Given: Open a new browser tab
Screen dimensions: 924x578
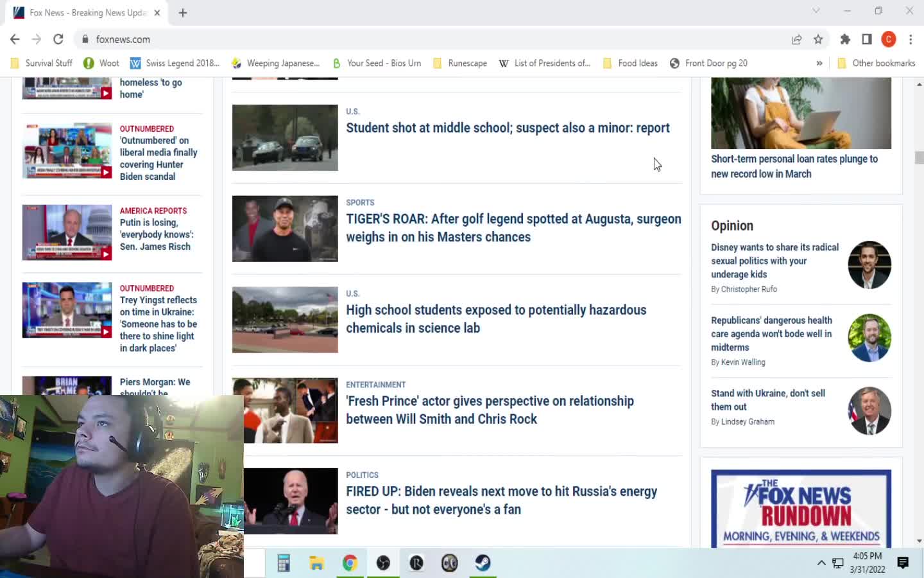Looking at the screenshot, I should [x=183, y=13].
